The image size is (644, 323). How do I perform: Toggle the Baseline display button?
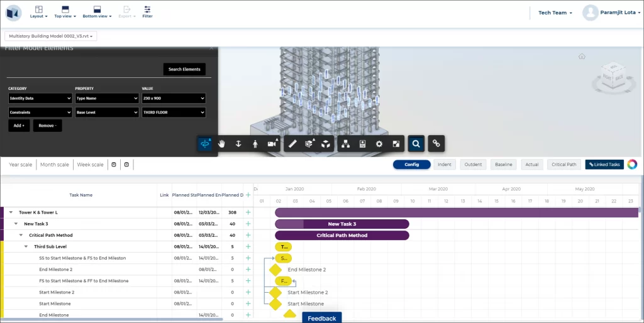(x=503, y=165)
